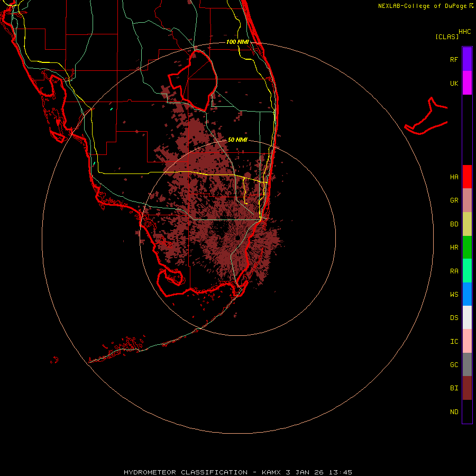Click the IC light-pink legend swatch
This screenshot has height=476, width=476.
(x=467, y=341)
